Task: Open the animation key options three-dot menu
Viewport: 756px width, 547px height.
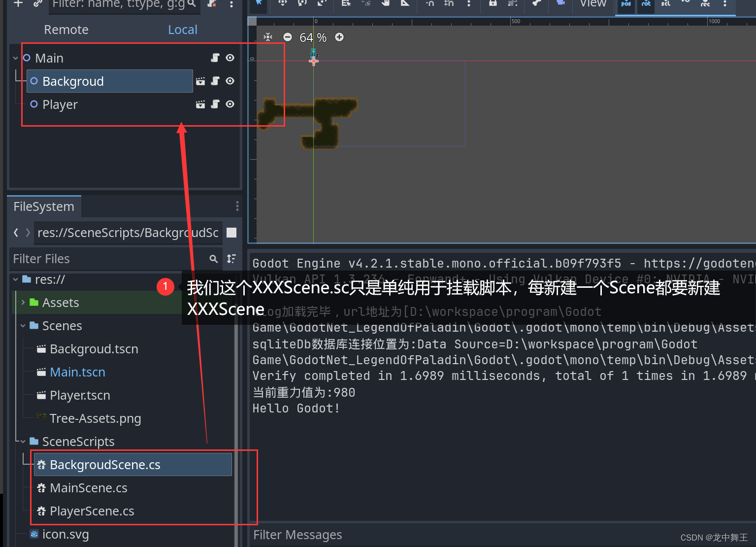Action: tap(725, 3)
